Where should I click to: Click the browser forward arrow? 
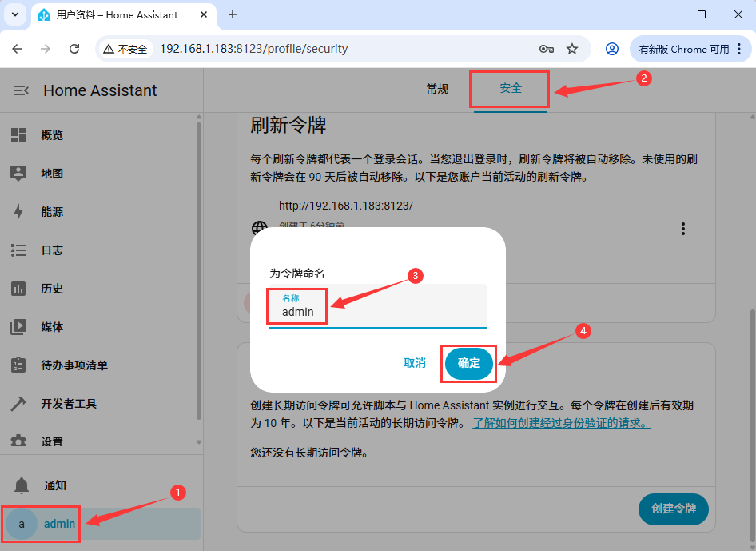pos(46,49)
